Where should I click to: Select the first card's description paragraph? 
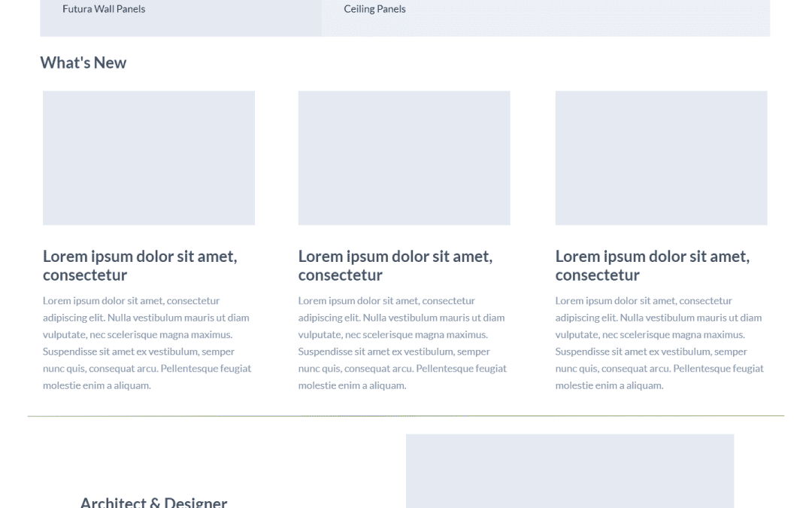pyautogui.click(x=147, y=342)
